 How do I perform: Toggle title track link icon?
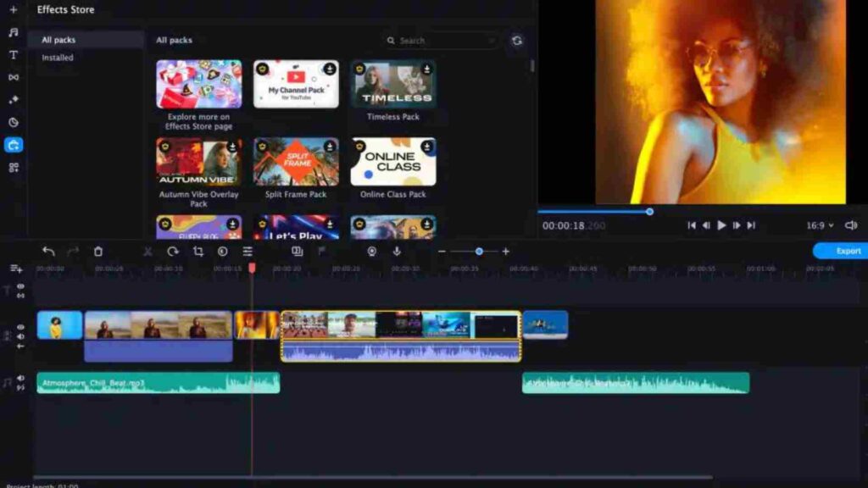pyautogui.click(x=20, y=296)
